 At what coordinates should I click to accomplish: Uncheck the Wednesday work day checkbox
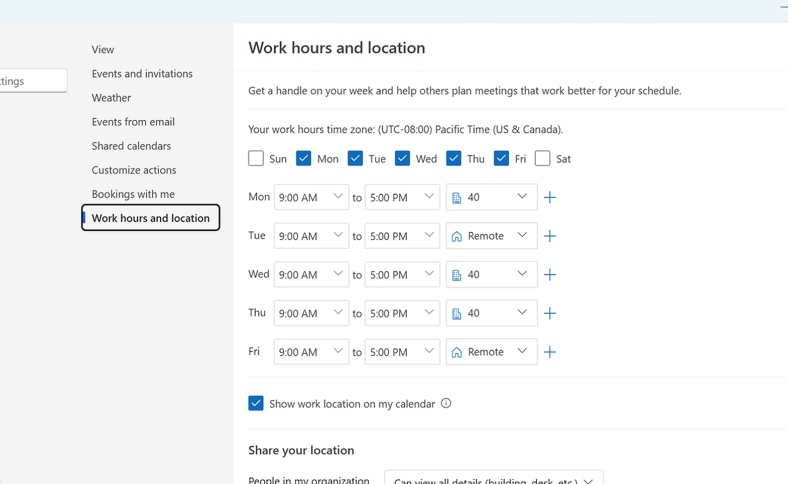tap(402, 158)
